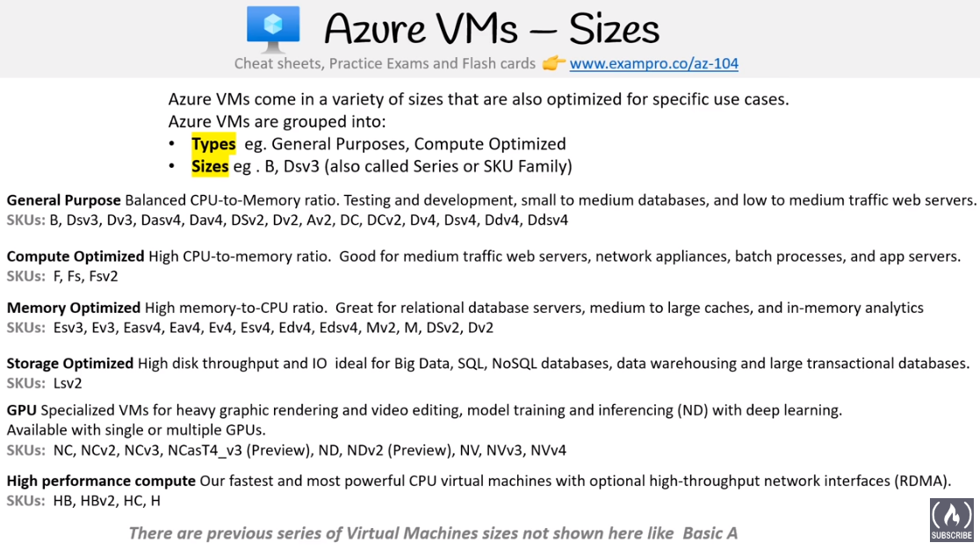980x550 pixels.
Task: Open the www.exampro.co/az-104 link
Action: (653, 64)
